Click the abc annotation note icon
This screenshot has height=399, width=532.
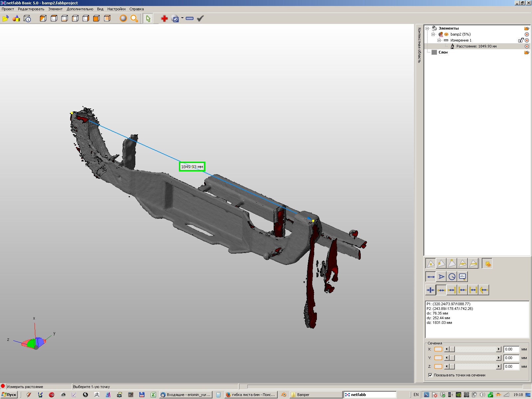tap(463, 277)
